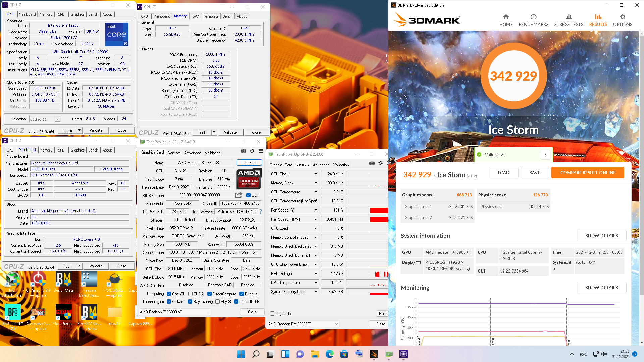Open 3DMark Benchmarks section icon
This screenshot has width=644, height=362.
(x=533, y=17)
